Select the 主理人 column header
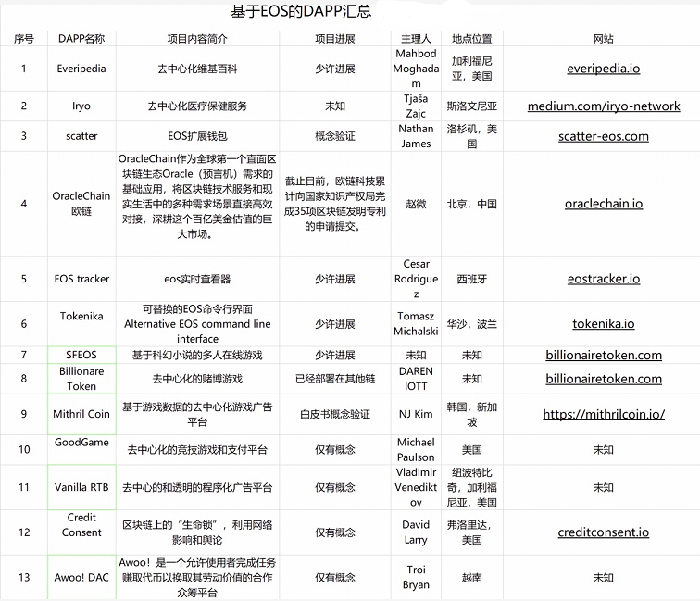The image size is (700, 601). [416, 39]
